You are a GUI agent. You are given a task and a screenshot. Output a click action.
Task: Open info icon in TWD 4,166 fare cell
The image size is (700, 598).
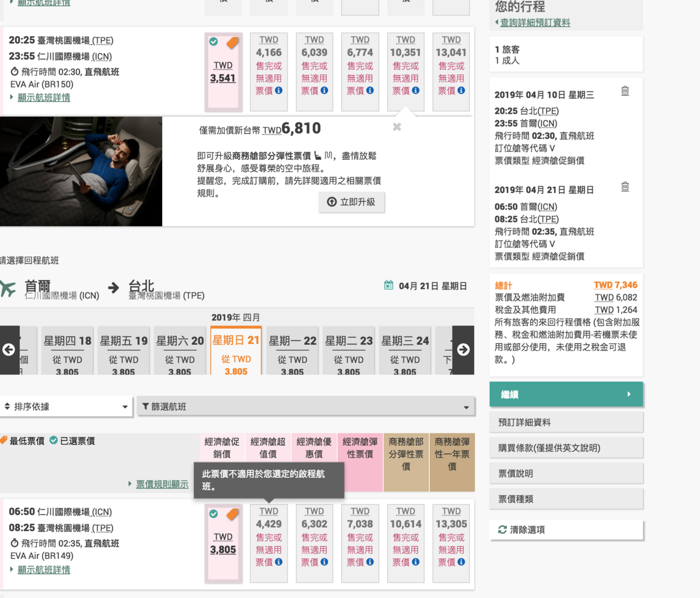point(279,90)
